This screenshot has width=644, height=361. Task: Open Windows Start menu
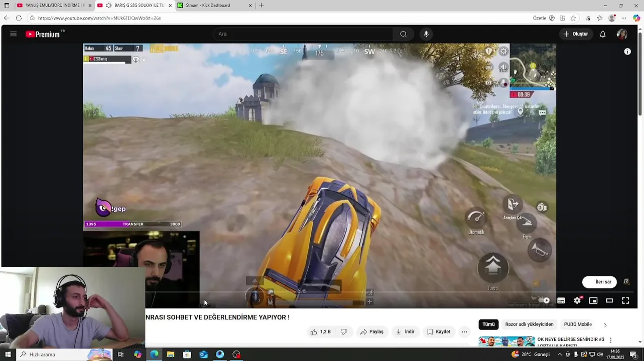[x=7, y=354]
